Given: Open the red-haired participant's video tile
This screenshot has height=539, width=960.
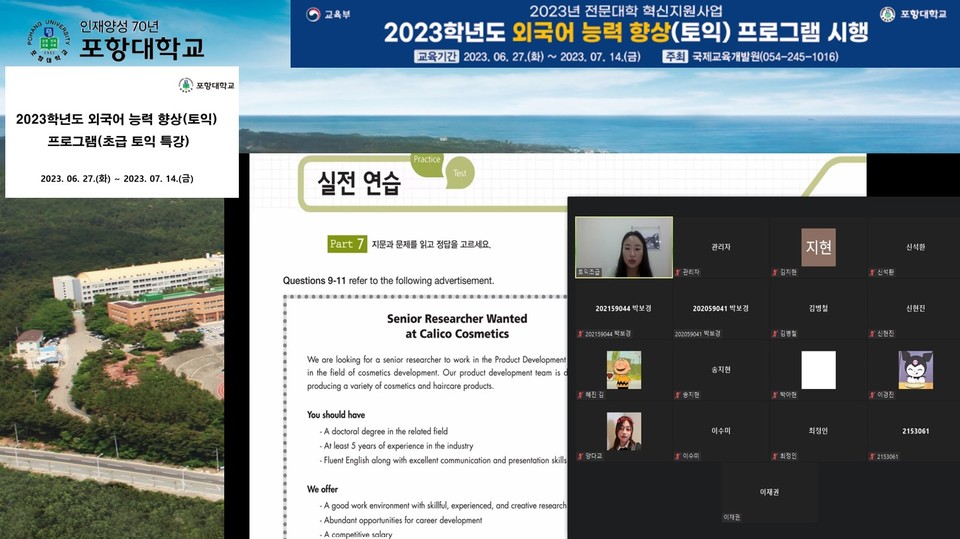Looking at the screenshot, I should (x=623, y=431).
